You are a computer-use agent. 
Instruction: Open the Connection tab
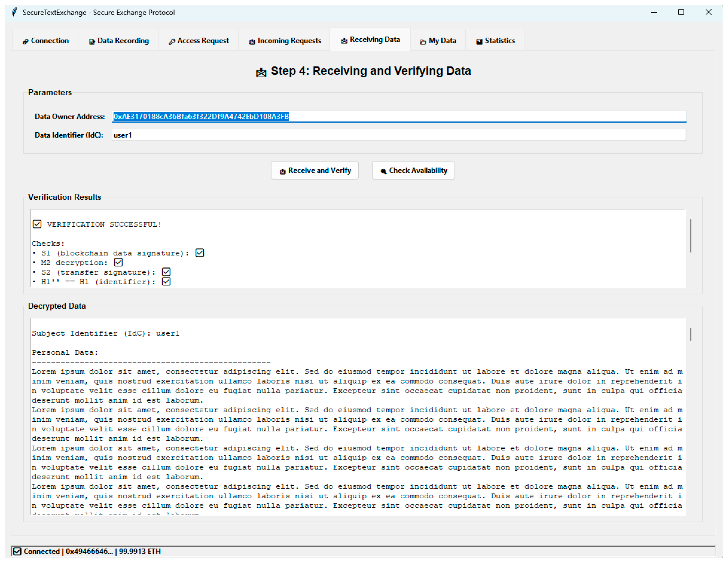pyautogui.click(x=45, y=41)
